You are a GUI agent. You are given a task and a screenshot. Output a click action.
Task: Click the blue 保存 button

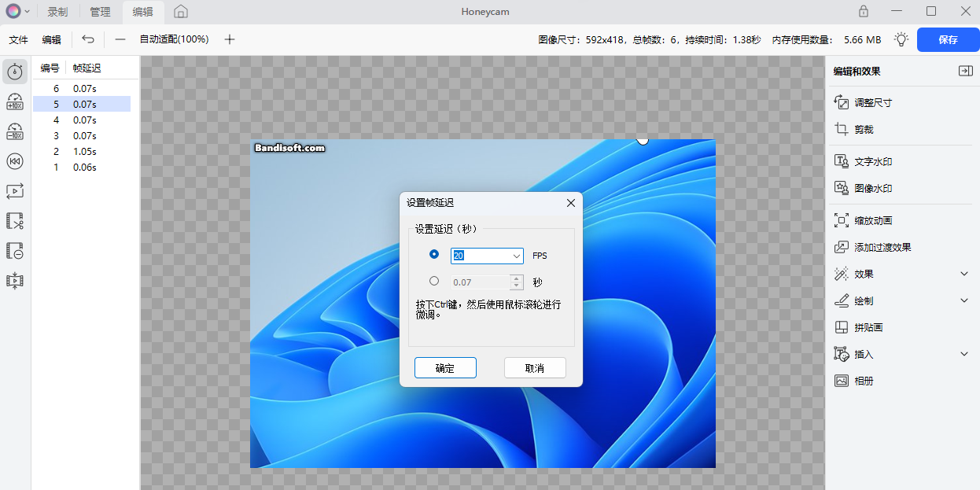coord(948,39)
